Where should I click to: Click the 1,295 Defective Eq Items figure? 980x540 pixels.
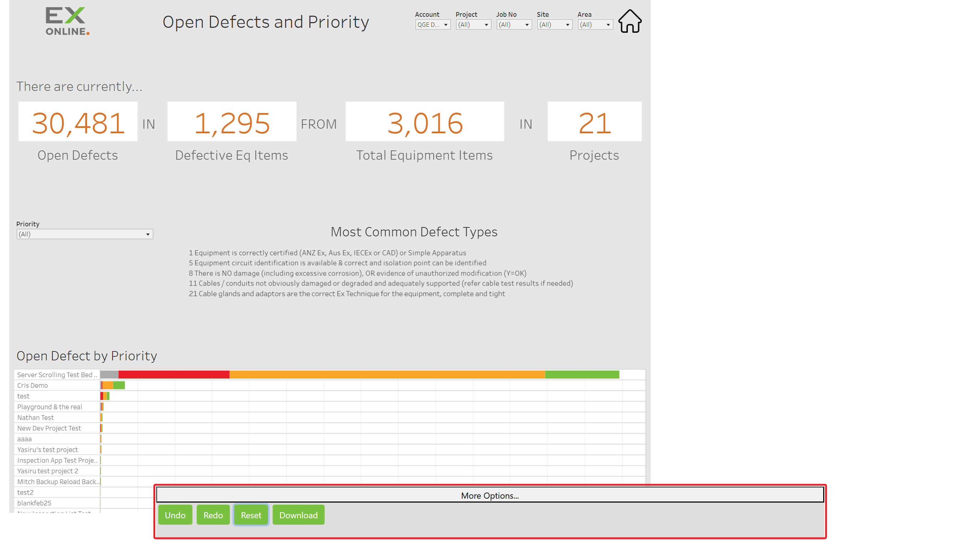coord(232,123)
